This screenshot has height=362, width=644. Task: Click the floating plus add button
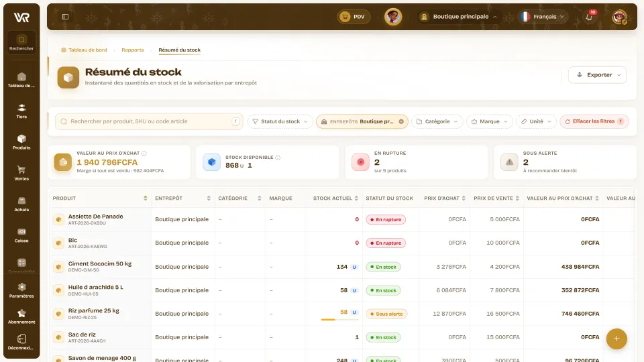tap(616, 339)
